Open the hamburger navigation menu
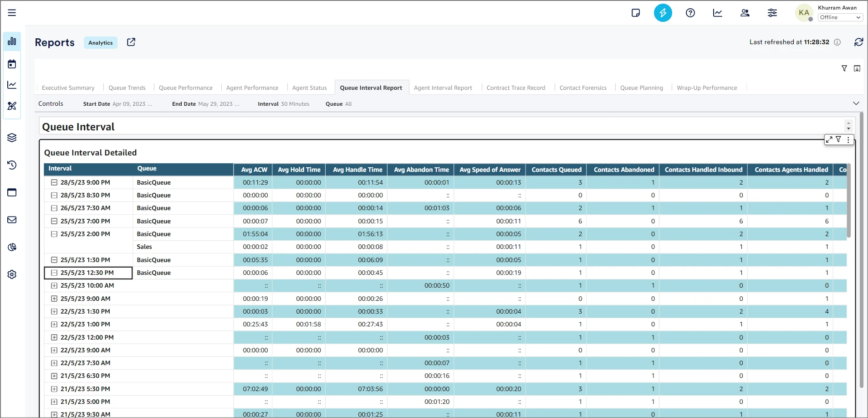This screenshot has height=418, width=868. tap(12, 13)
